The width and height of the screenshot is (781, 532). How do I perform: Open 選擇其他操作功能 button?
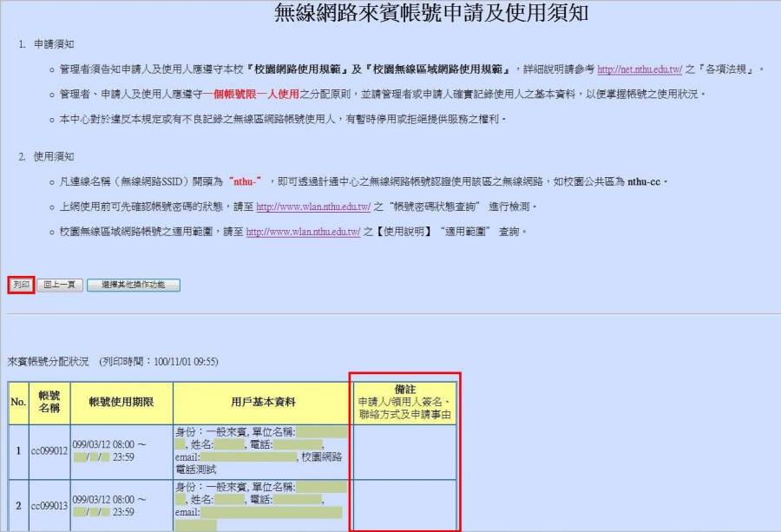click(133, 285)
